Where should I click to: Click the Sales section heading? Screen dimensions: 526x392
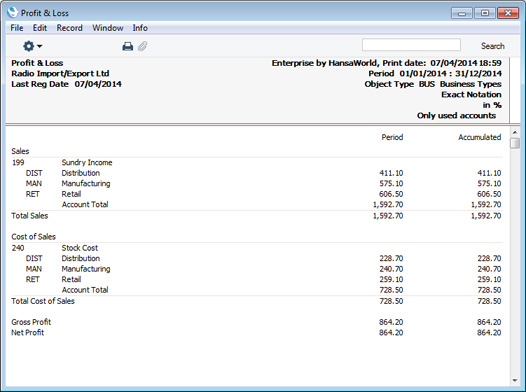(x=20, y=151)
